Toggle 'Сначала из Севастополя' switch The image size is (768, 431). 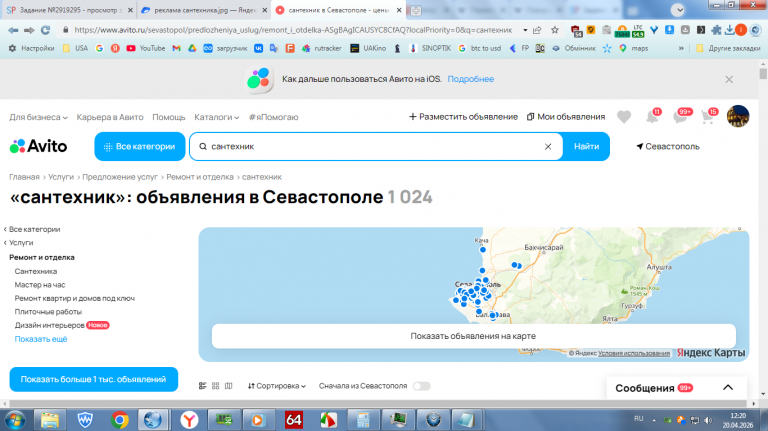[421, 386]
